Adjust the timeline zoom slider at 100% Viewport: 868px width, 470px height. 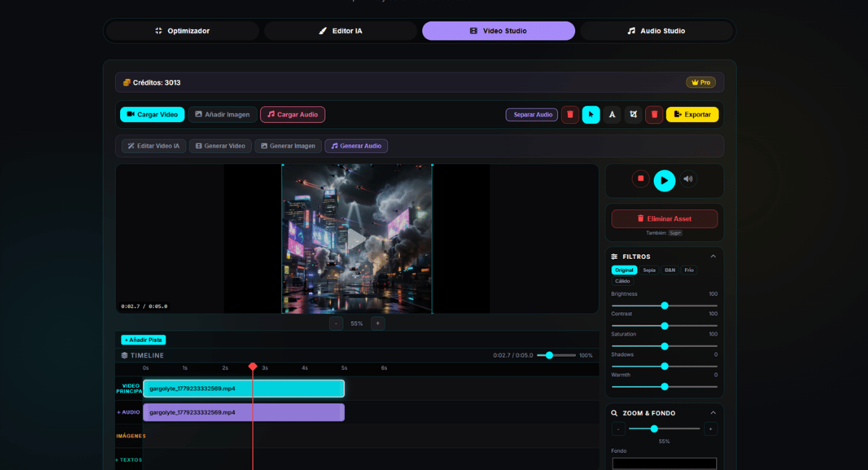[557, 355]
